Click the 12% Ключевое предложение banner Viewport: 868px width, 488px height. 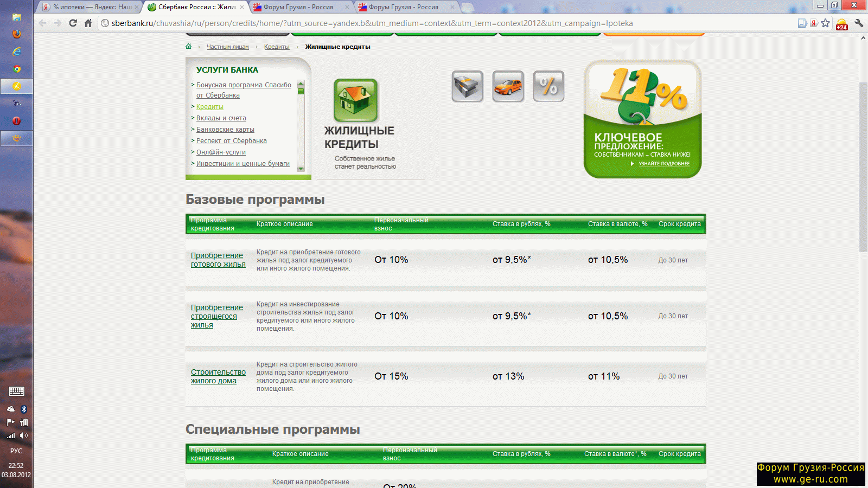click(x=643, y=119)
